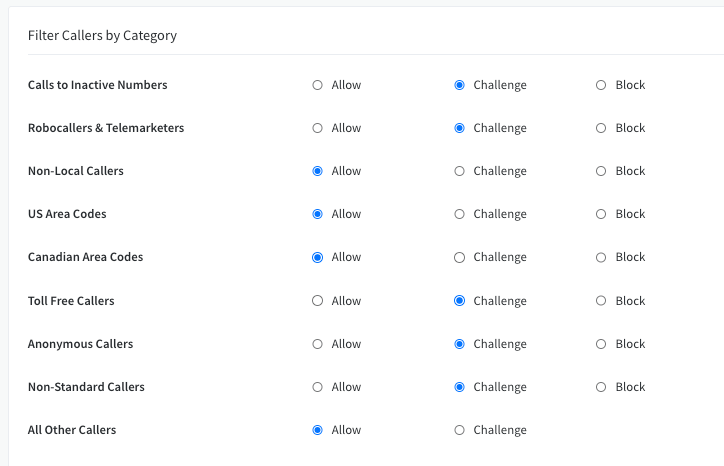Image resolution: width=724 pixels, height=466 pixels.
Task: Click Allow radio for All Other Callers
Action: [x=318, y=430]
